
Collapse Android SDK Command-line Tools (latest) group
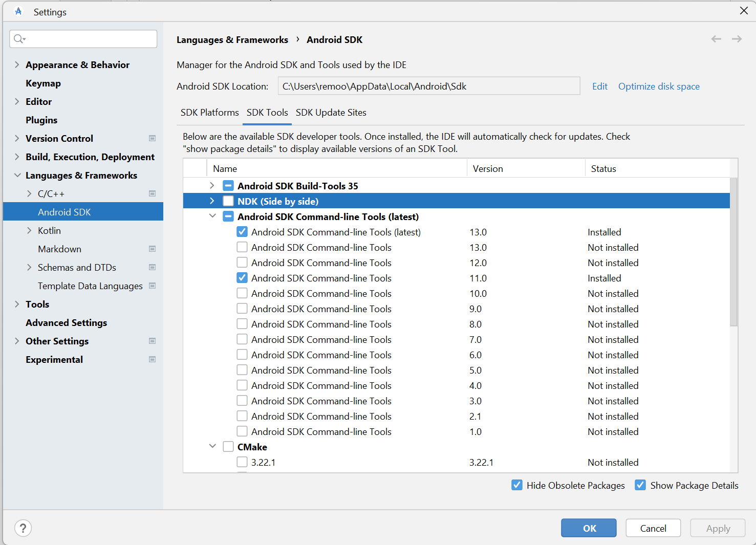(x=212, y=216)
